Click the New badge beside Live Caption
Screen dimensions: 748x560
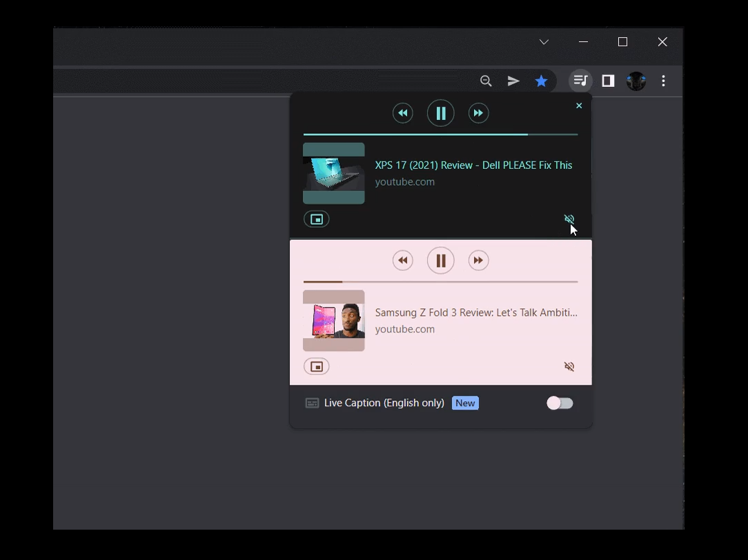tap(465, 403)
